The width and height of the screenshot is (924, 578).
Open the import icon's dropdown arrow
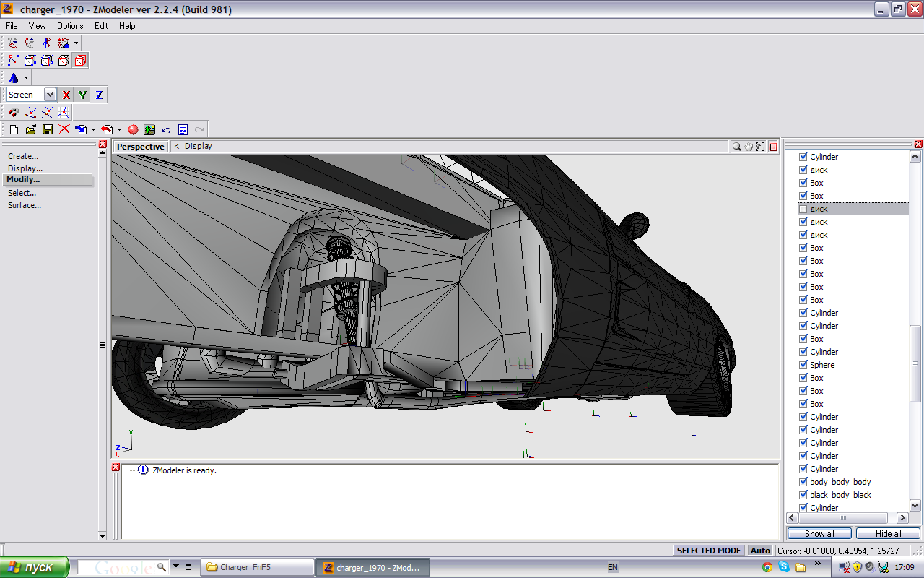coord(93,130)
